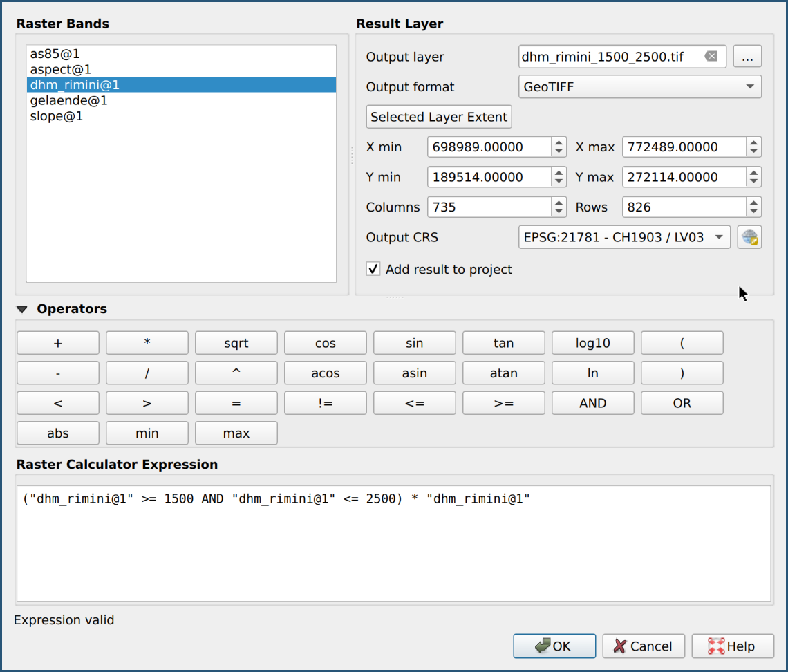
Task: Insert the log10 operator
Action: click(x=592, y=342)
